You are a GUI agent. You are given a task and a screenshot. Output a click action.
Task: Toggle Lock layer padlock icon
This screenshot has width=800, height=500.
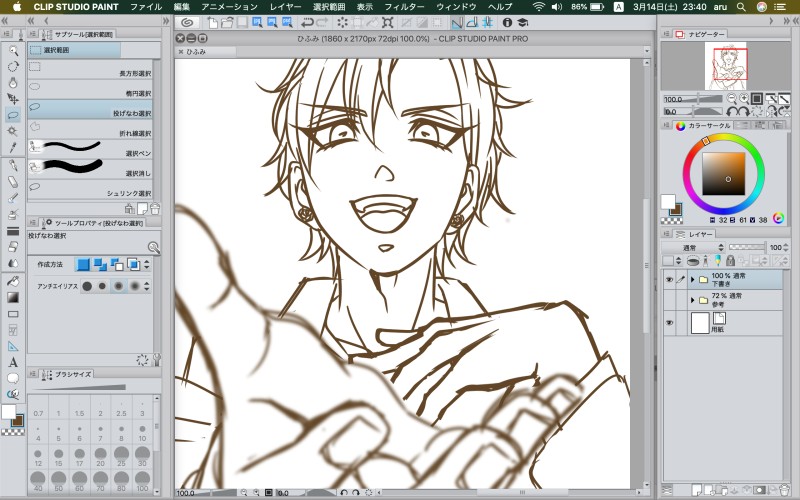730,261
